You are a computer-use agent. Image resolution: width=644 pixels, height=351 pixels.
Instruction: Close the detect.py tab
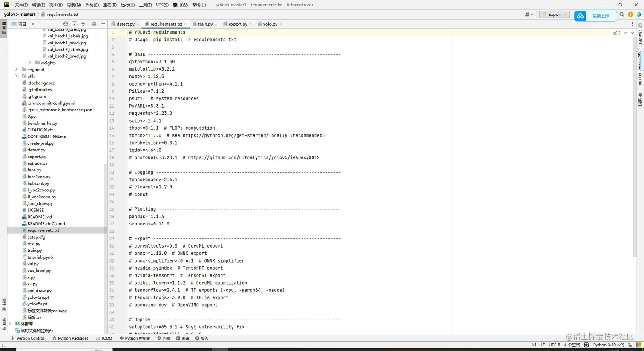(x=138, y=24)
